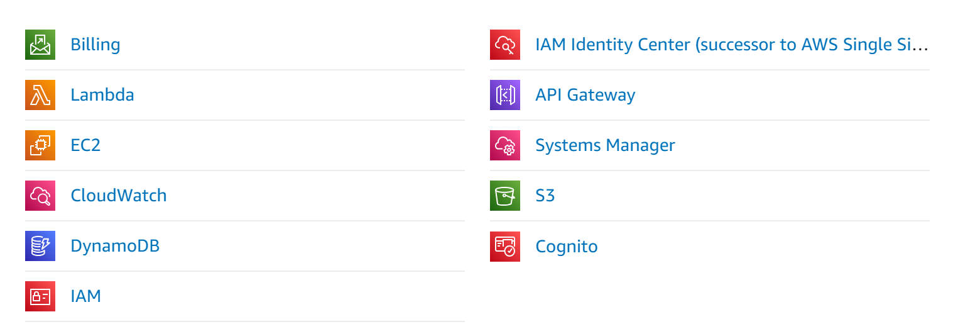Go to the EC2 link

coord(85,145)
